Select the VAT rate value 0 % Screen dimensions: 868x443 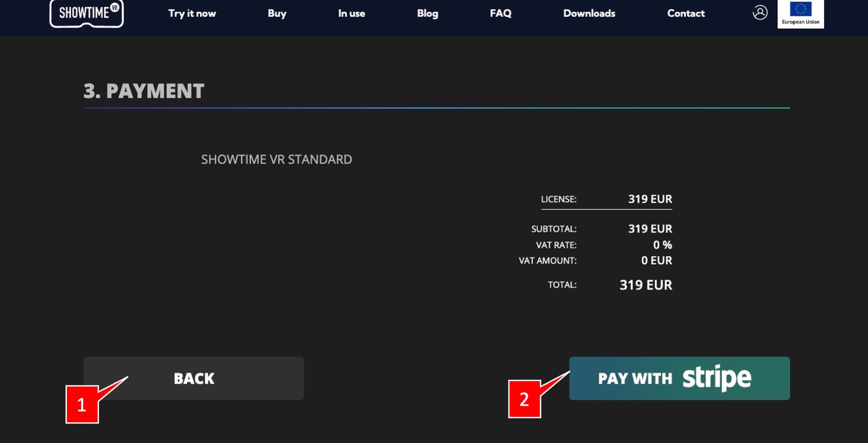point(663,245)
